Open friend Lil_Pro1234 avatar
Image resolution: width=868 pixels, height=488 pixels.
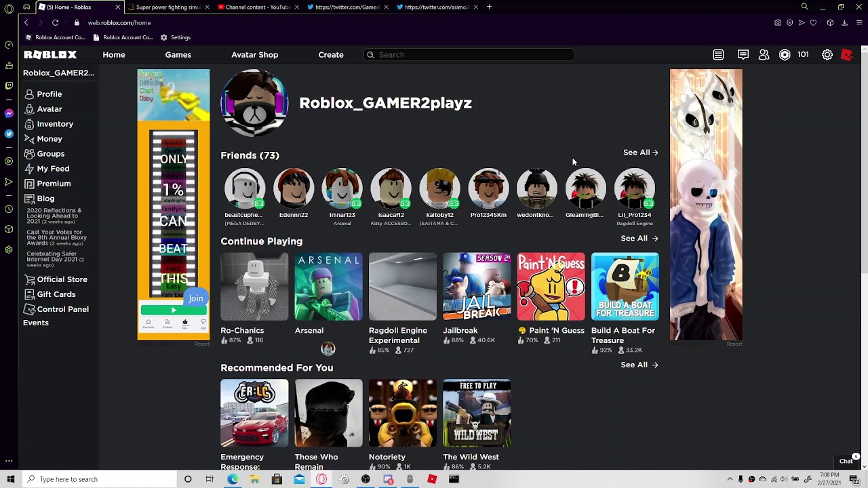click(635, 188)
